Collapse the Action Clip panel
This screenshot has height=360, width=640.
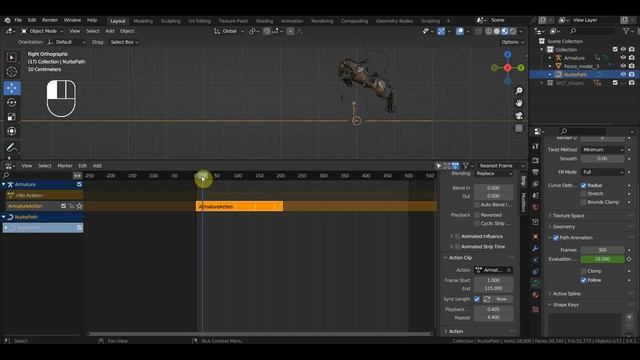coord(460,258)
